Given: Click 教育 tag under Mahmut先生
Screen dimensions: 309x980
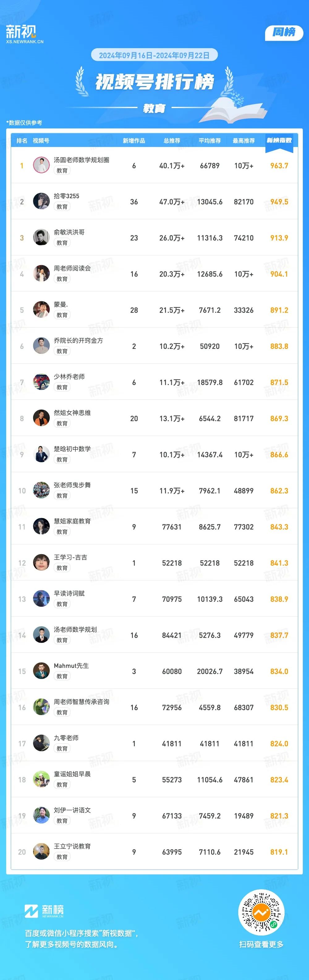Looking at the screenshot, I should click(x=62, y=676).
